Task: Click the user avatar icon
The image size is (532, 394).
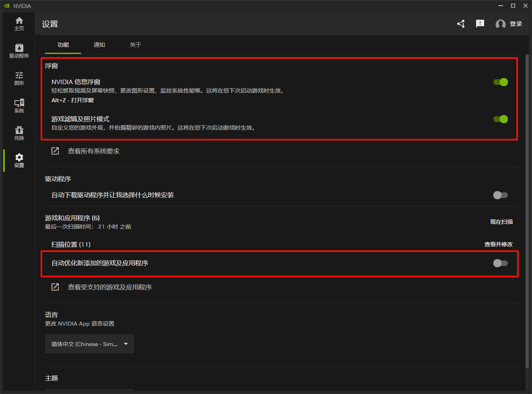Action: tap(501, 24)
